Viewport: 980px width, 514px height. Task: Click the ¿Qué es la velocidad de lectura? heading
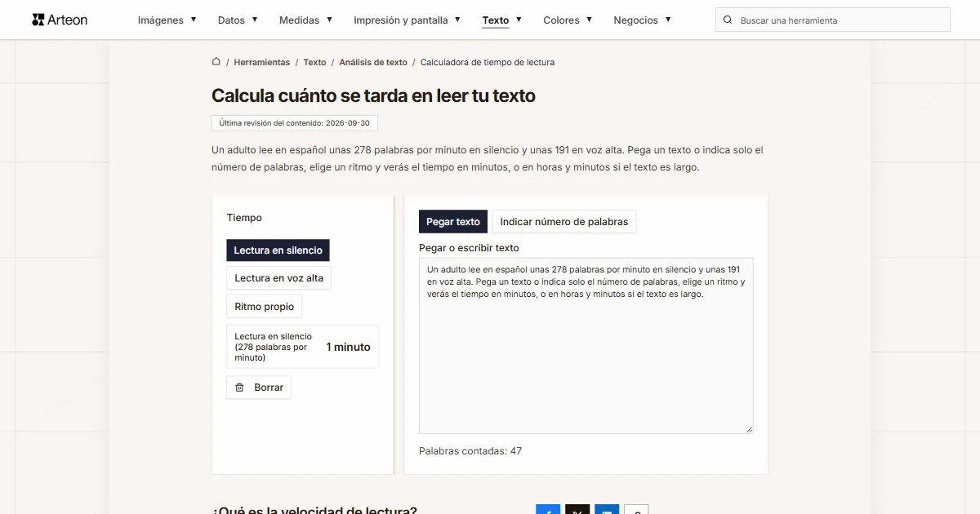click(x=315, y=509)
